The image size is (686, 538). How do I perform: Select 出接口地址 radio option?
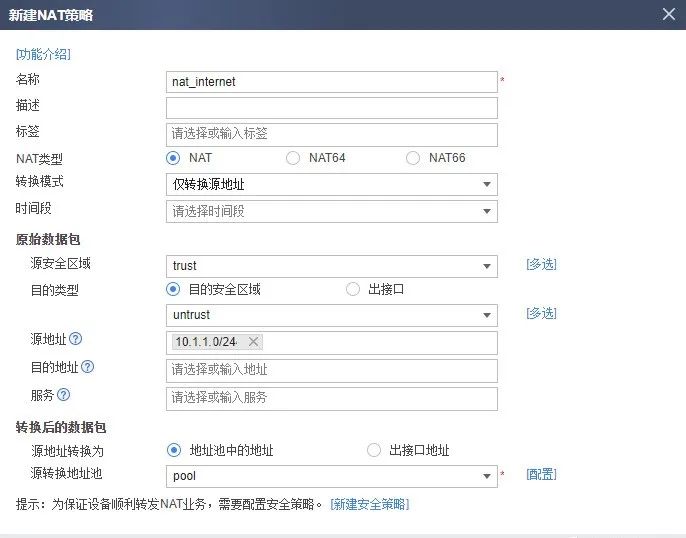tap(374, 450)
